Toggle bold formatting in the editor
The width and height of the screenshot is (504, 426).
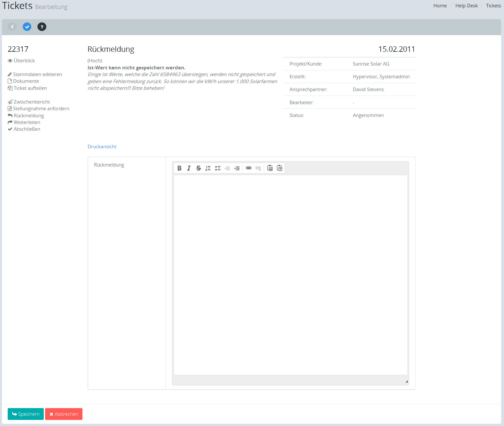(179, 168)
